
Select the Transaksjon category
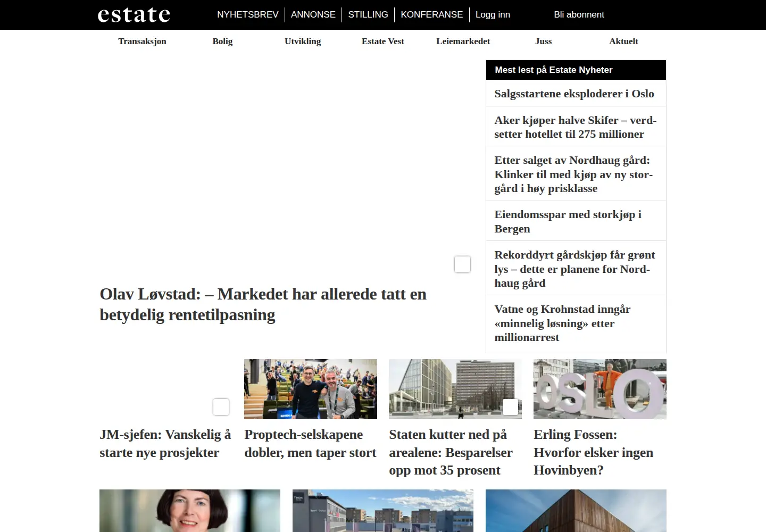[x=142, y=41]
